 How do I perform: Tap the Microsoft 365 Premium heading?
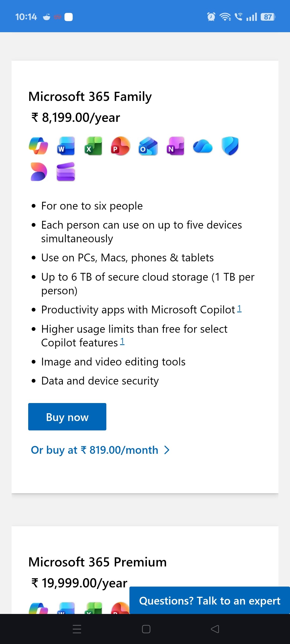(97, 562)
